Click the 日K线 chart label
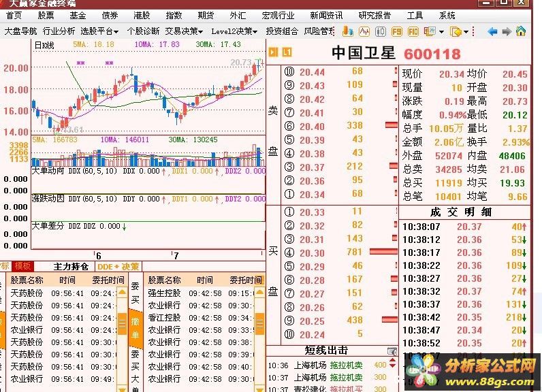 point(44,45)
